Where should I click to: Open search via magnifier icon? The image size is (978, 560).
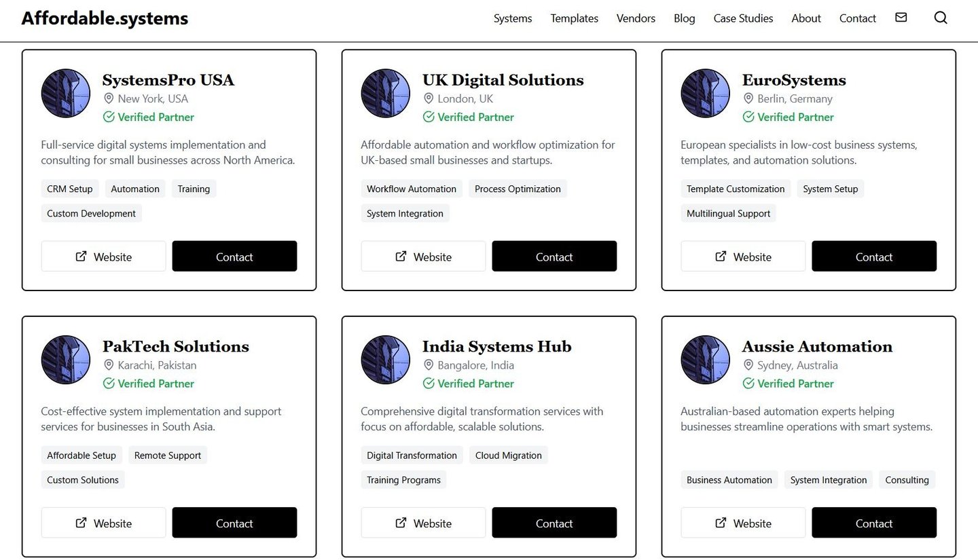tap(940, 18)
